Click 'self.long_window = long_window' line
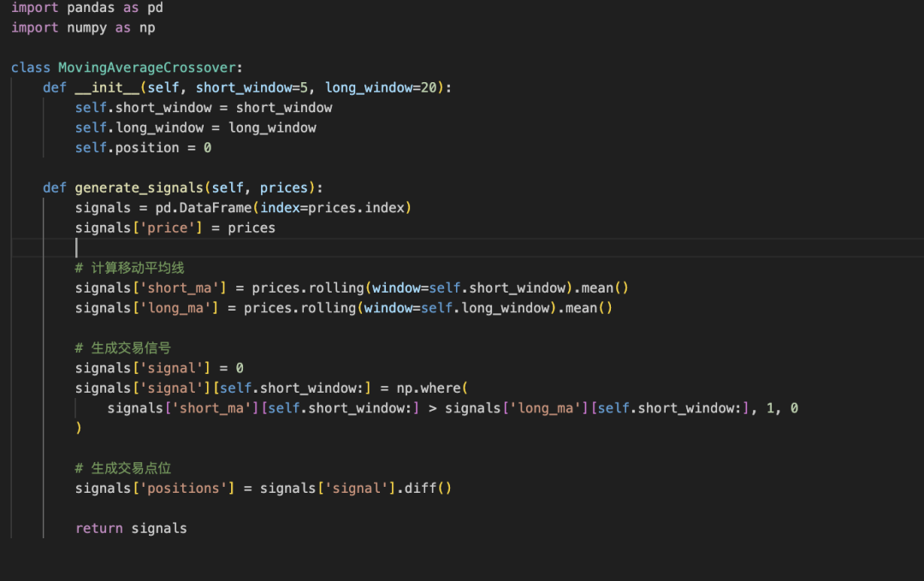The width and height of the screenshot is (924, 581). [196, 127]
